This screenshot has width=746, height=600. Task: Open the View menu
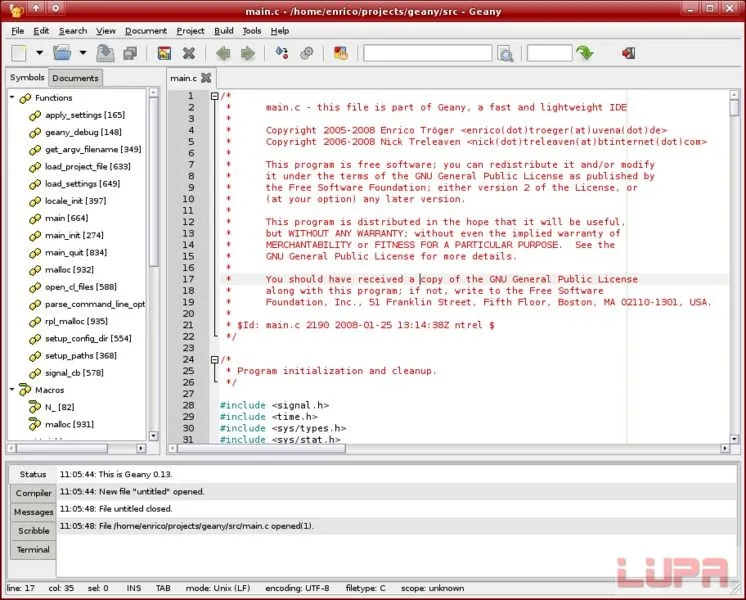tap(106, 31)
